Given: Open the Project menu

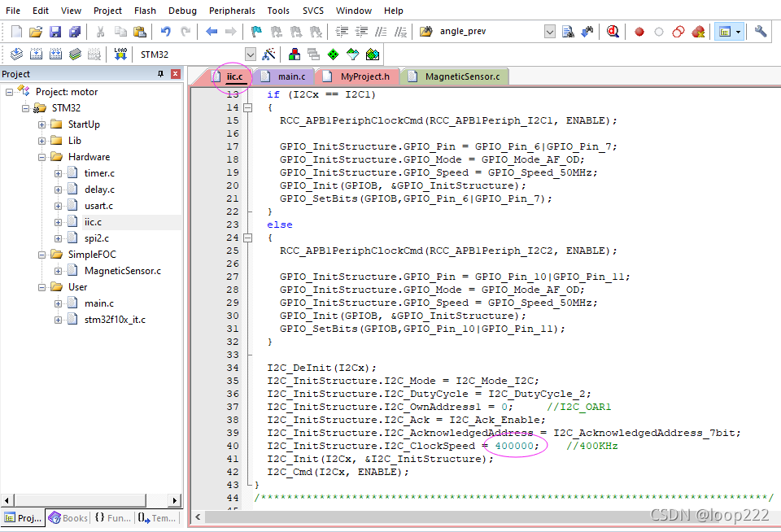Looking at the screenshot, I should (107, 11).
